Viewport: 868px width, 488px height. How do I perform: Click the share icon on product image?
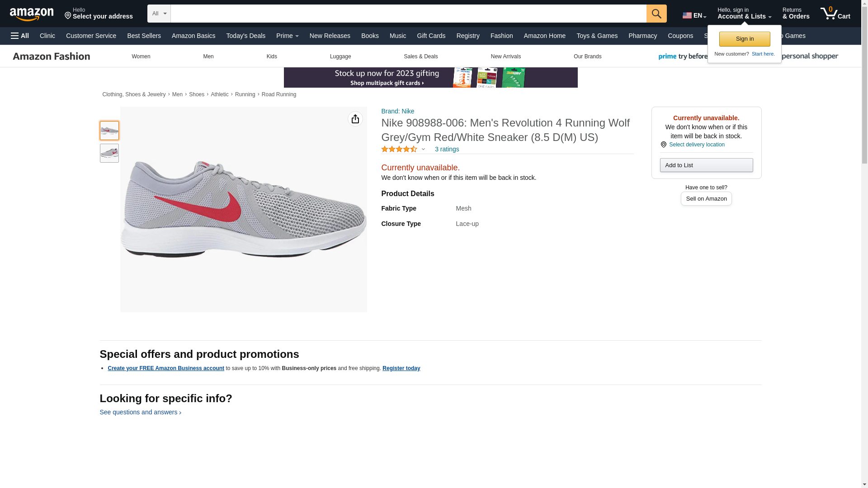355,119
